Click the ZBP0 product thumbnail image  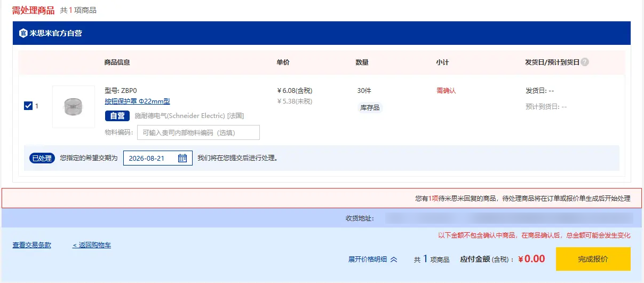[74, 107]
